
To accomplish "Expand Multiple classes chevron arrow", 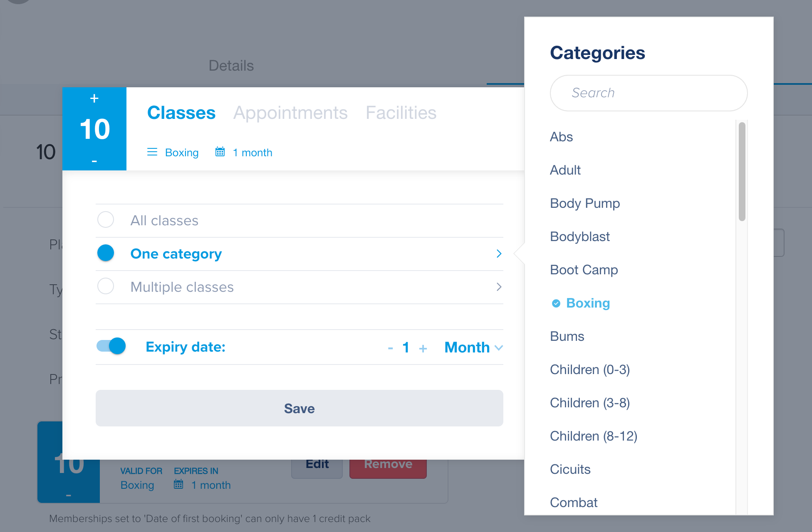I will (x=499, y=287).
